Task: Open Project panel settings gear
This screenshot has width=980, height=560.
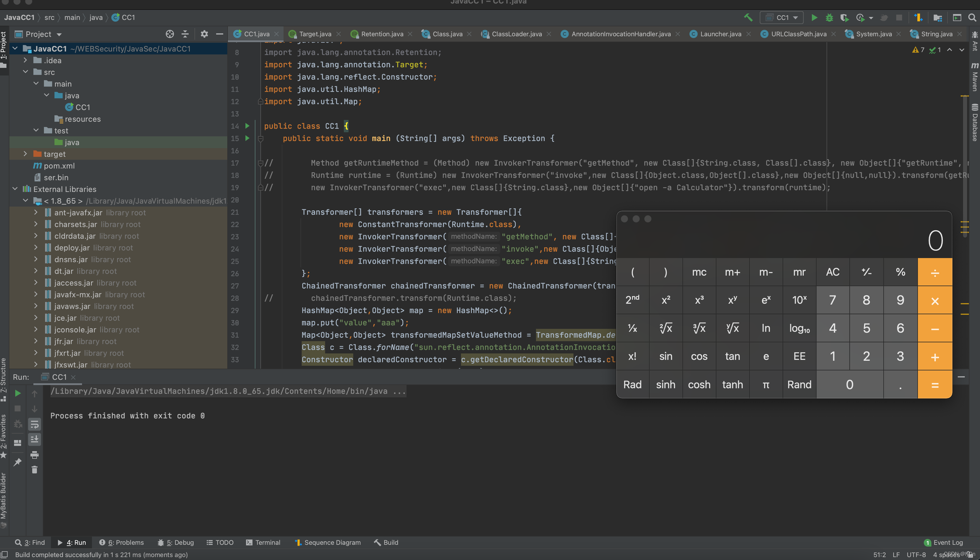Action: pyautogui.click(x=204, y=34)
